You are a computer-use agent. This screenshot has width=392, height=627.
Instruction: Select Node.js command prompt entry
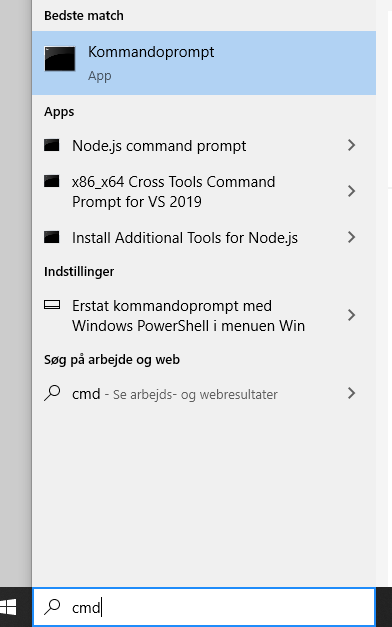click(x=204, y=145)
